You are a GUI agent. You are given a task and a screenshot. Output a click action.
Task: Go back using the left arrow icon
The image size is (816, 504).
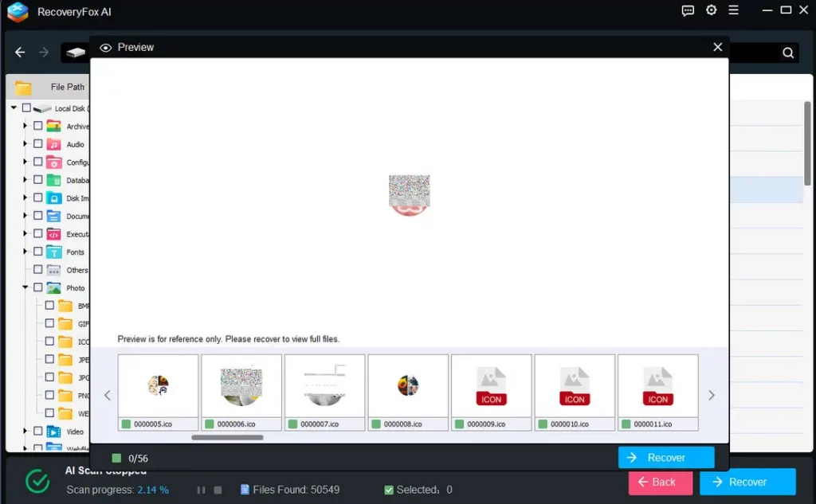21,53
